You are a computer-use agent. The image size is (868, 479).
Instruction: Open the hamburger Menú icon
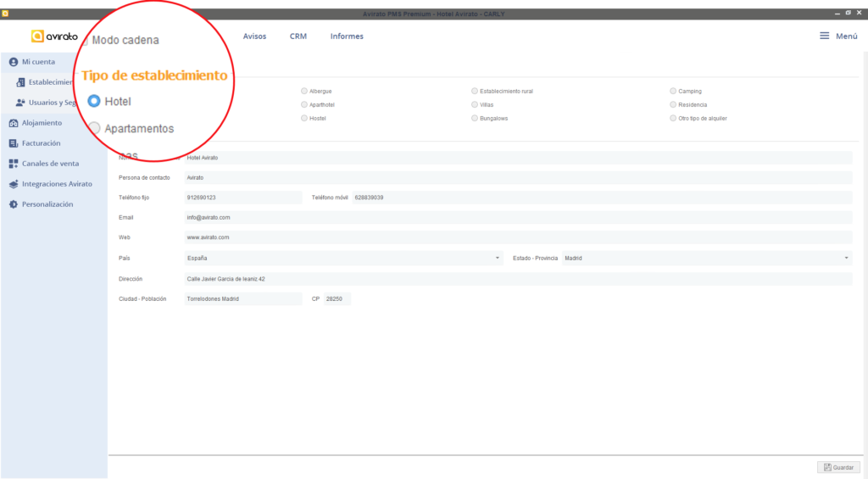(x=824, y=36)
